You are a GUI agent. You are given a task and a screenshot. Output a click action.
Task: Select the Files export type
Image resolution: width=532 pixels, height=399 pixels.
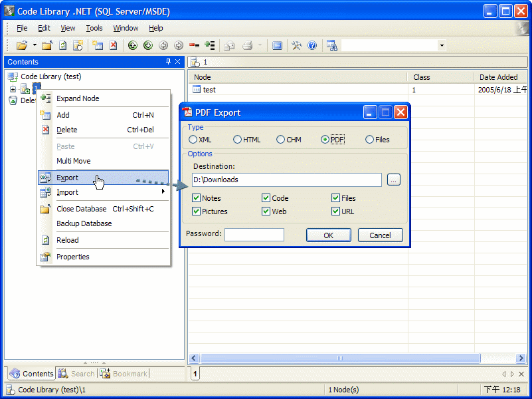point(369,139)
